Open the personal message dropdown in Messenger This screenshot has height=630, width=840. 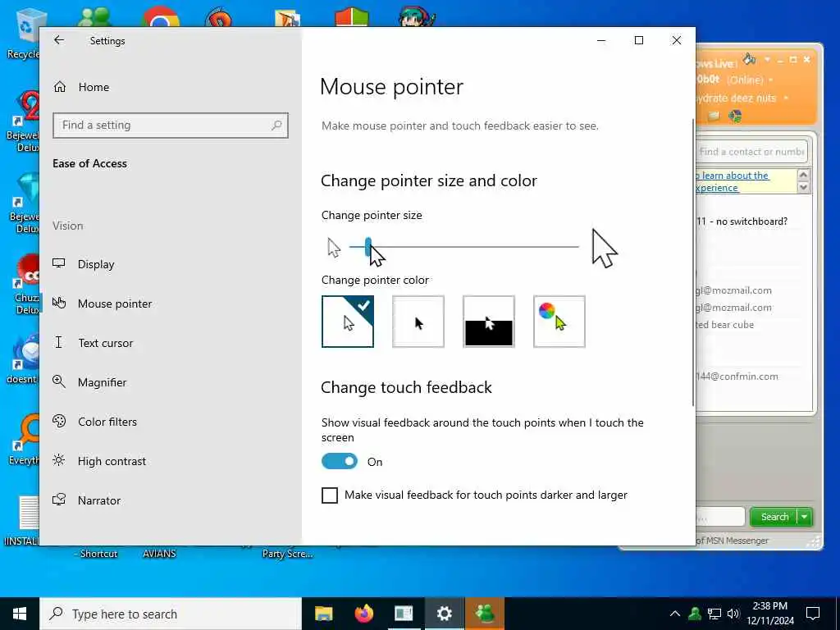[786, 98]
